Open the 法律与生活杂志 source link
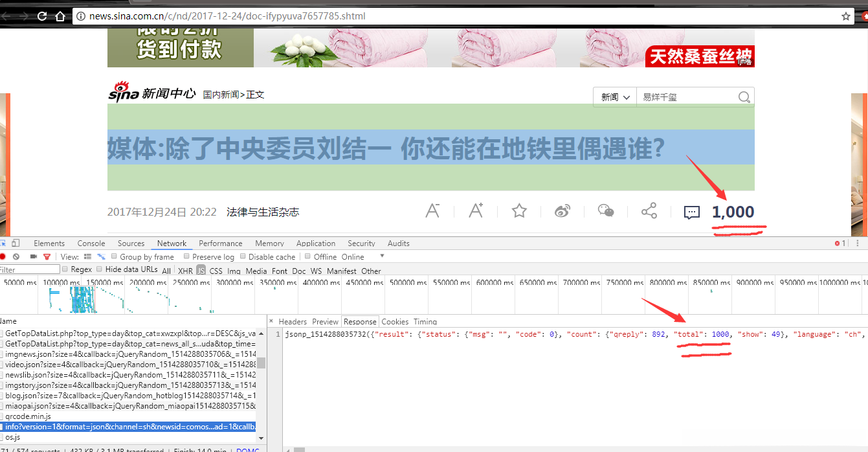868x452 pixels. pyautogui.click(x=263, y=212)
